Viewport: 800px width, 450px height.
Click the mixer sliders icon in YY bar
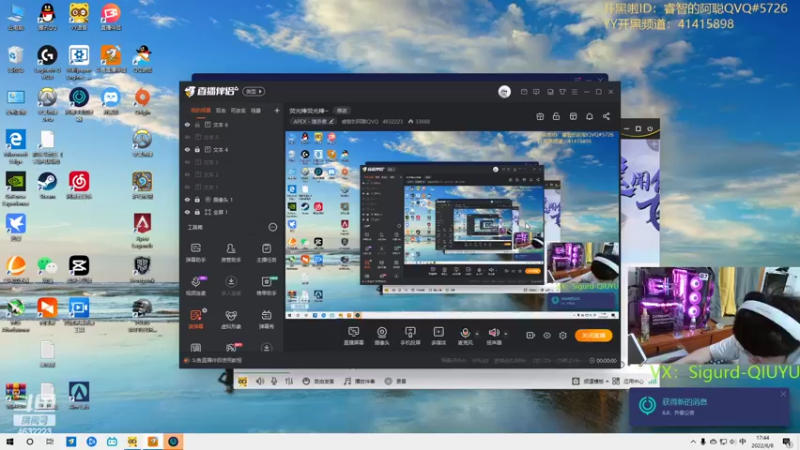tap(289, 381)
